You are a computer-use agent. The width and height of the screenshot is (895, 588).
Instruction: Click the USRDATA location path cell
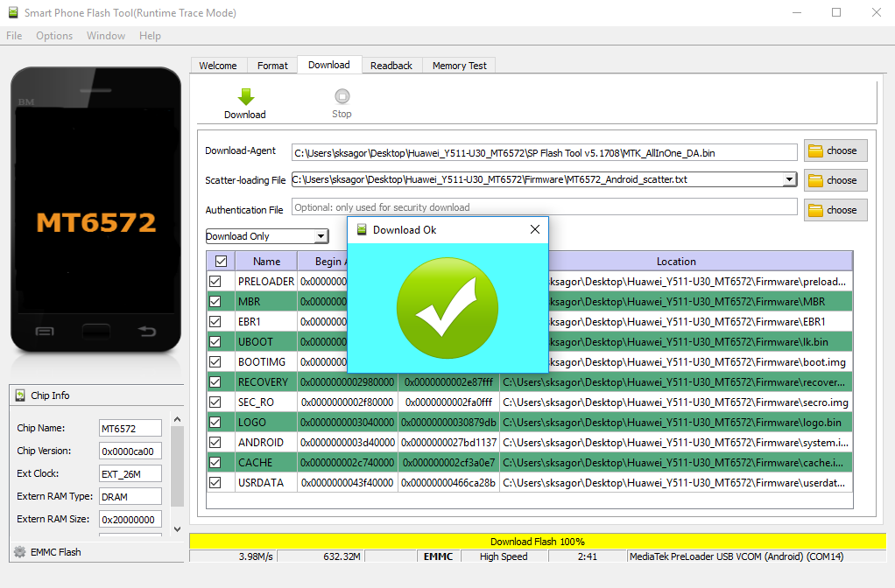(x=676, y=482)
